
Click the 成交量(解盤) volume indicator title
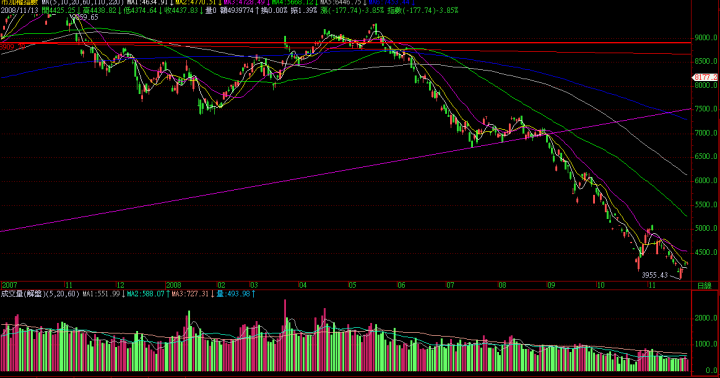pos(22,293)
